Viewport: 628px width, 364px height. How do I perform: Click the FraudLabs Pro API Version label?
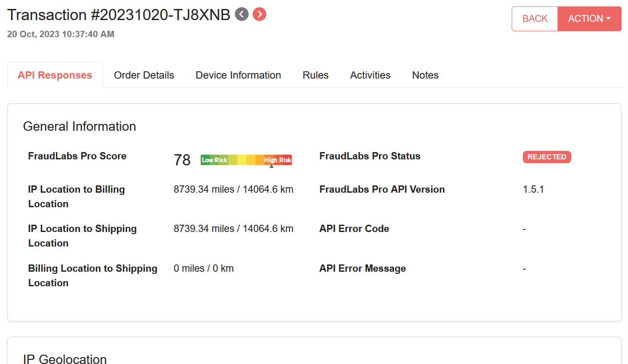tap(382, 189)
